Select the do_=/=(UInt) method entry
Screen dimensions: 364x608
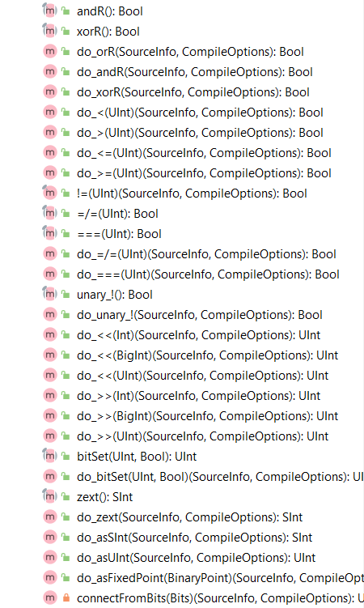[x=206, y=254]
